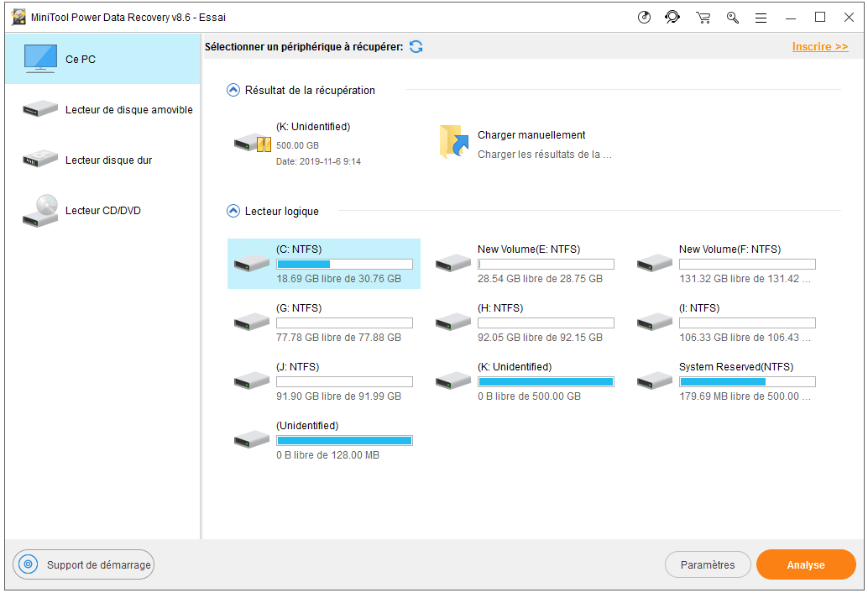Open the shopping cart purchase icon
Viewport: 868px width, 593px height.
pos(703,18)
